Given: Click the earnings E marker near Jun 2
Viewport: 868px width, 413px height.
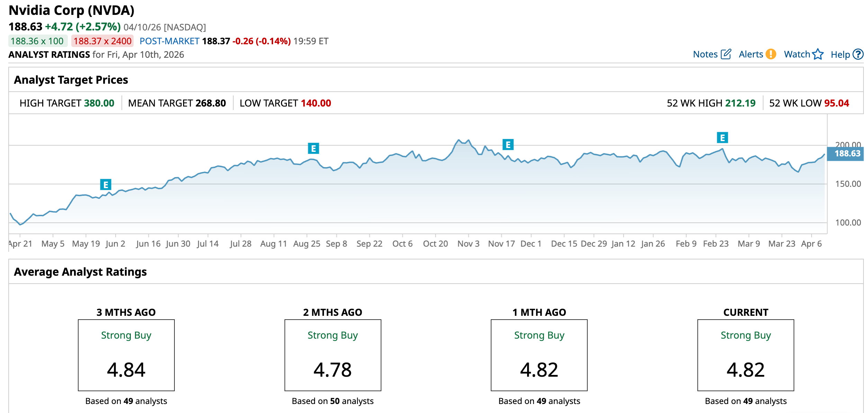Looking at the screenshot, I should 106,185.
